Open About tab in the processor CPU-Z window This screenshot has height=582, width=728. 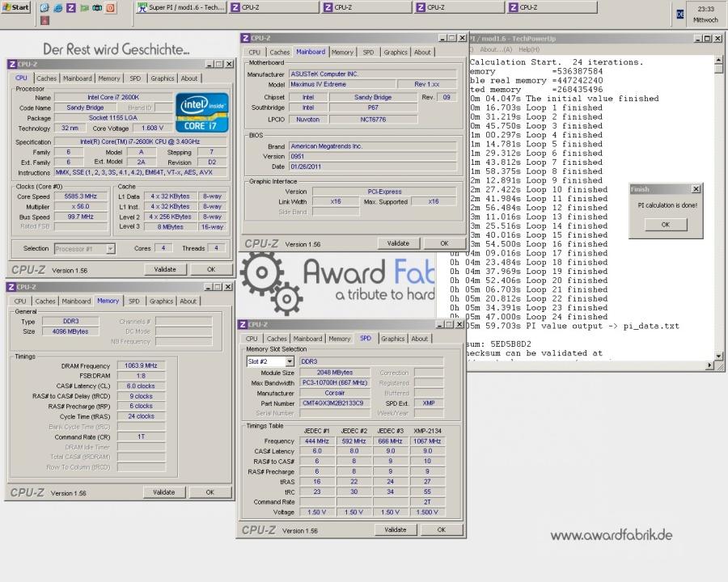[189, 78]
